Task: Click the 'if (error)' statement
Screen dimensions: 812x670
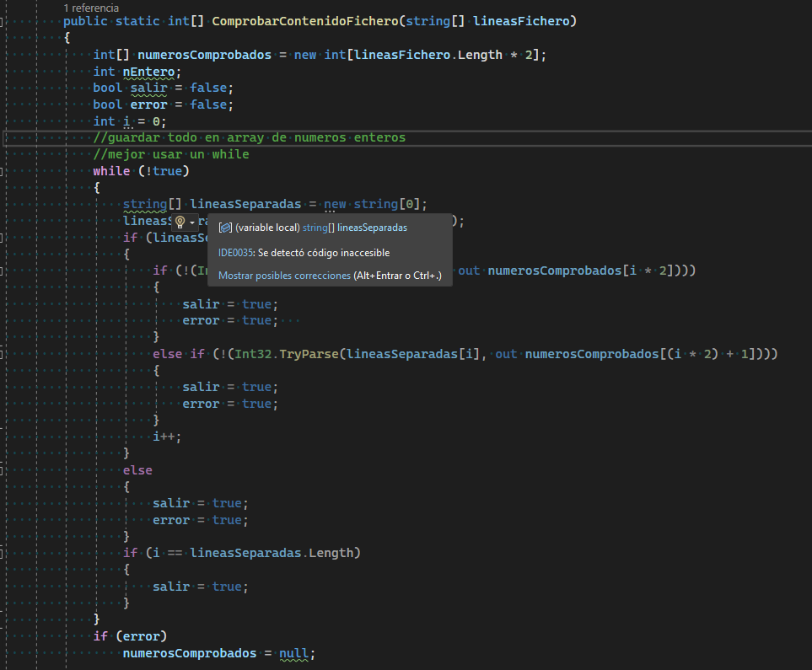Action: pyautogui.click(x=130, y=636)
